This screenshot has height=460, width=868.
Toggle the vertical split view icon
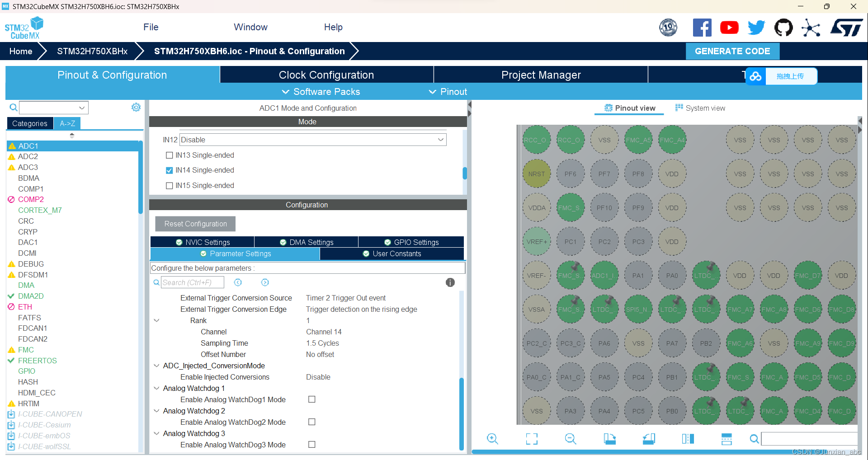point(688,439)
